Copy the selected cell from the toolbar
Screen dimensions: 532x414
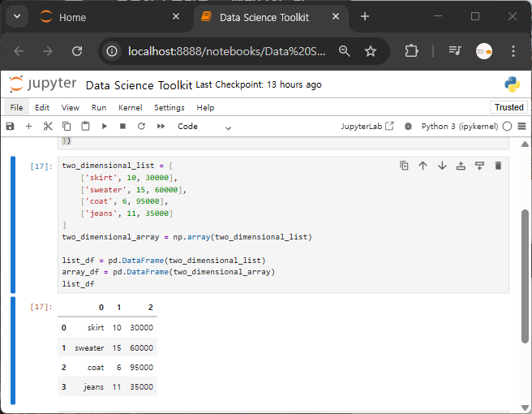66,127
